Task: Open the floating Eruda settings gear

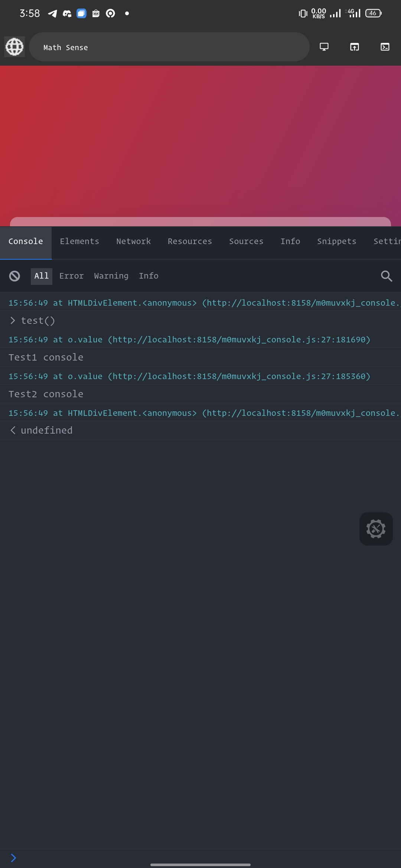Action: 376,529
